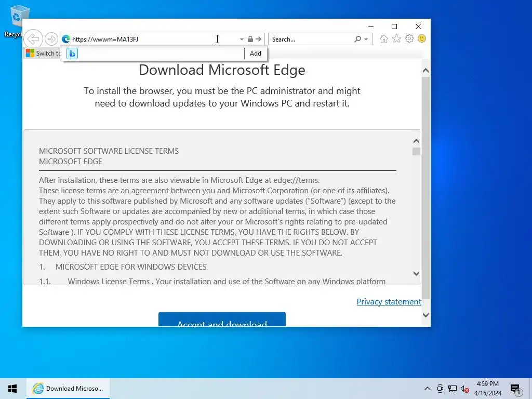The height and width of the screenshot is (399, 532).
Task: Maximize the Internet Explorer window
Action: coord(394,26)
